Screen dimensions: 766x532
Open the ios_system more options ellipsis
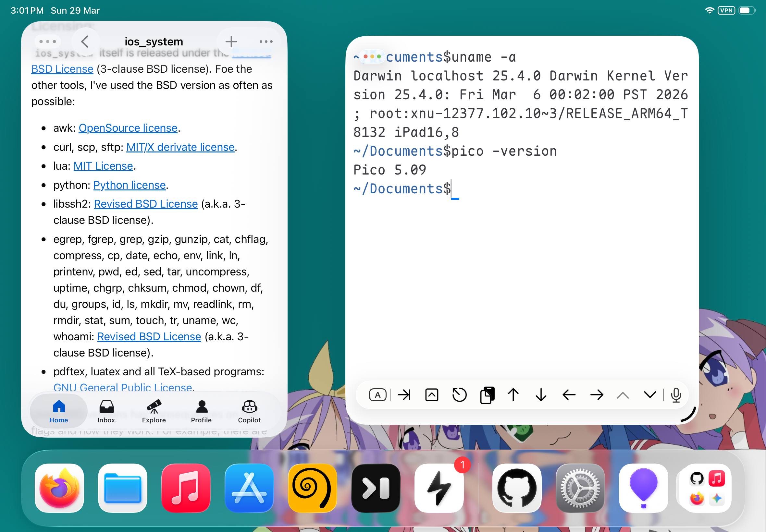[x=266, y=42]
